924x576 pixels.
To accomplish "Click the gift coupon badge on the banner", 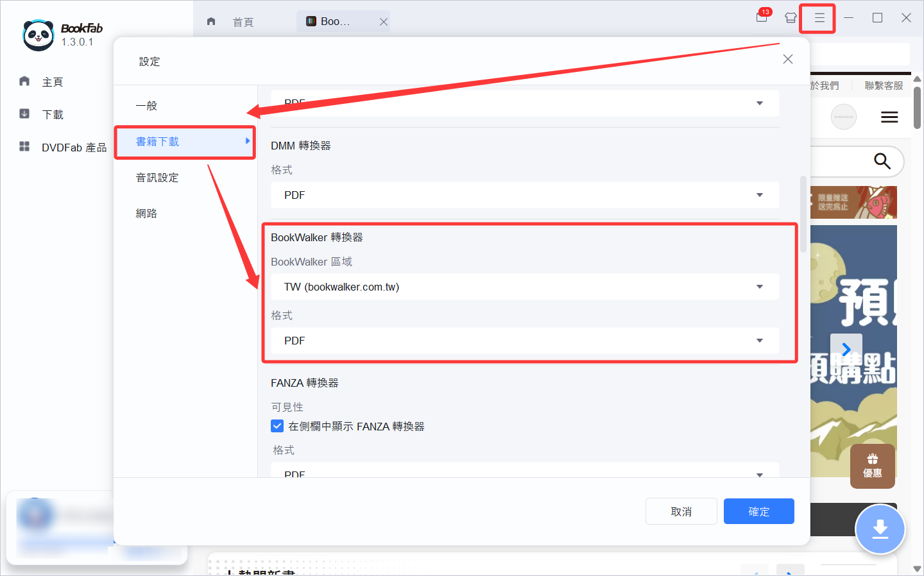I will pyautogui.click(x=873, y=466).
